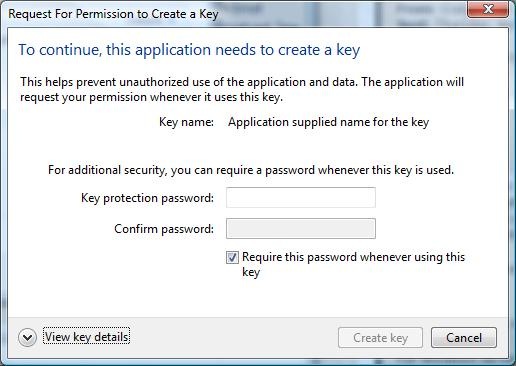This screenshot has height=366, width=516.
Task: Select the Application supplied name text
Action: click(328, 122)
